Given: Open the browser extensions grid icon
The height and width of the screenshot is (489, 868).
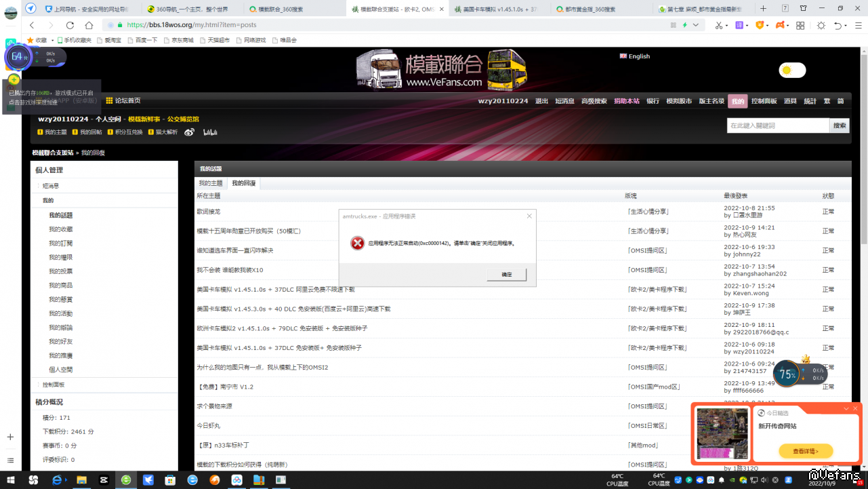Looking at the screenshot, I should pos(800,25).
